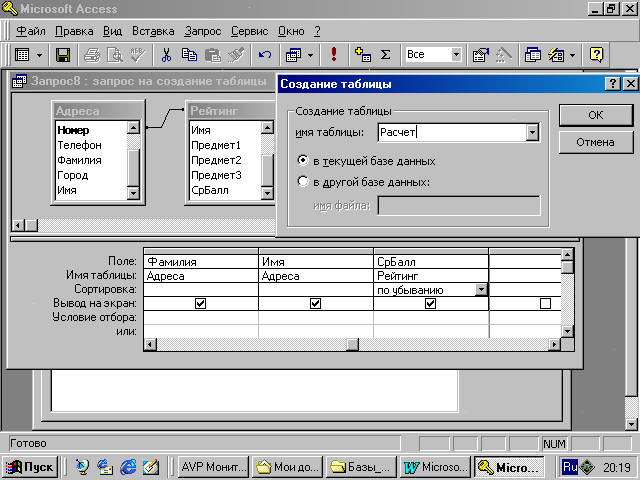Open Print Preview from the toolbar
The height and width of the screenshot is (480, 640).
point(115,55)
